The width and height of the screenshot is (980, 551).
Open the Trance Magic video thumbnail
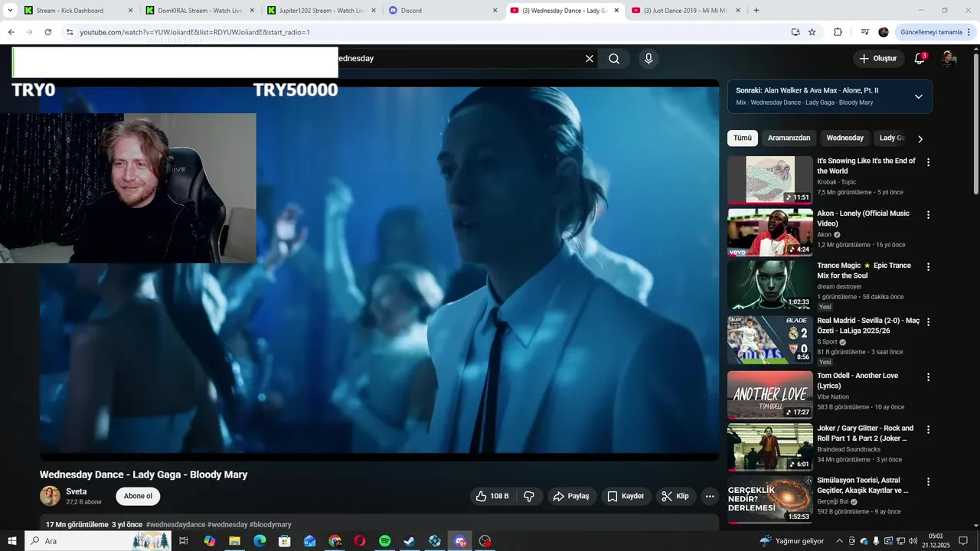pyautogui.click(x=769, y=285)
